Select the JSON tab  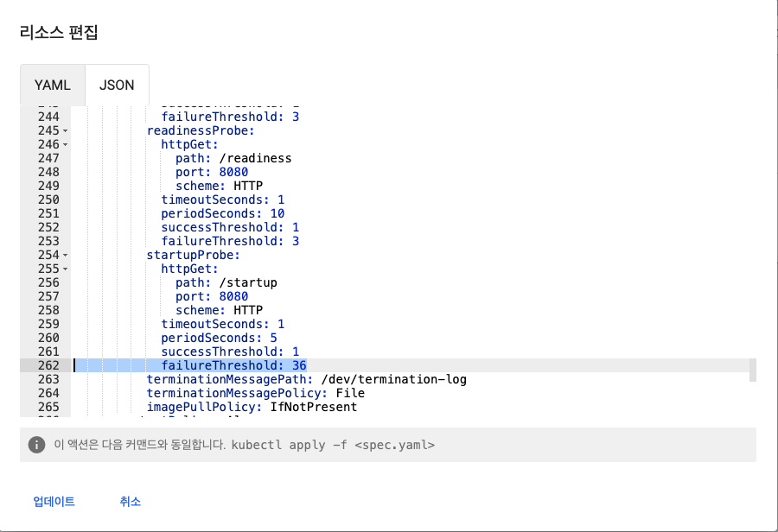117,85
